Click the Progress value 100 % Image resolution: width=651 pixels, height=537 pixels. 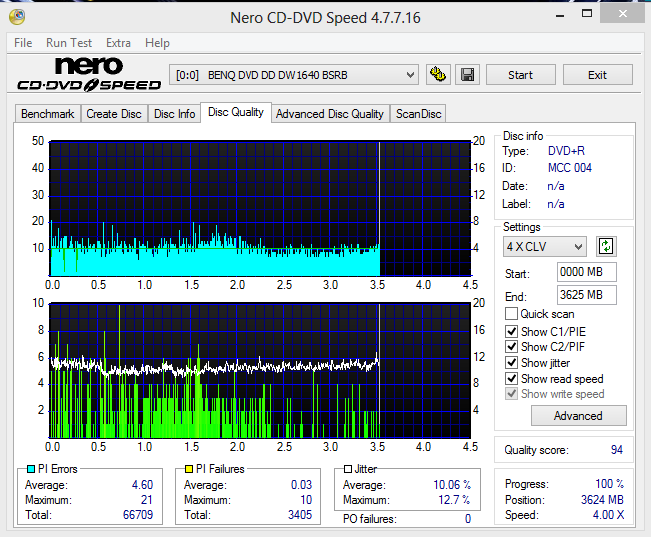click(609, 484)
